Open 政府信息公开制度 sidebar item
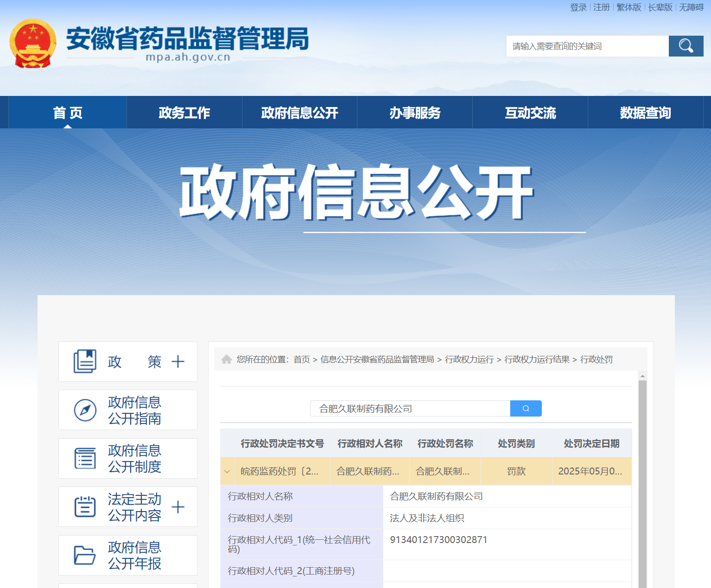Image resolution: width=711 pixels, height=588 pixels. 128,458
